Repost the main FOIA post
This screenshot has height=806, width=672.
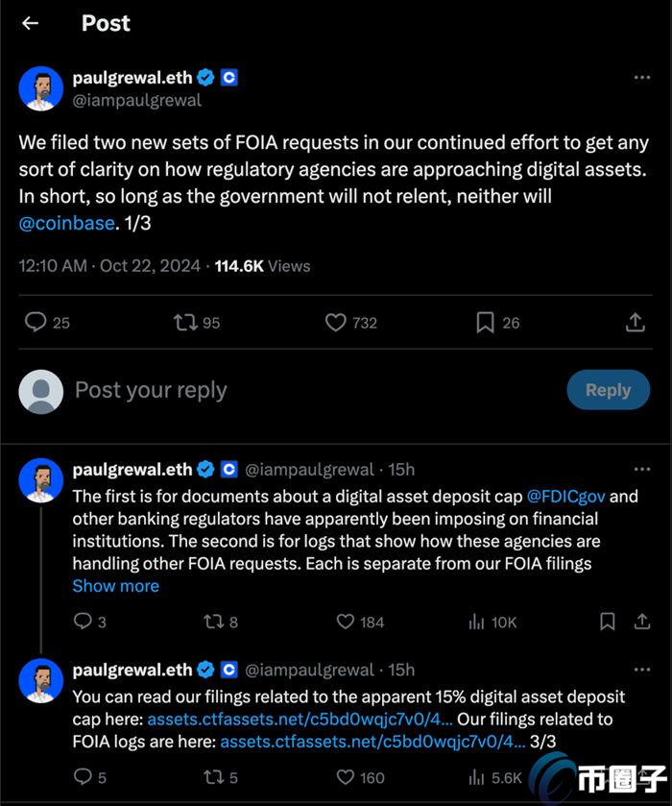(x=185, y=323)
